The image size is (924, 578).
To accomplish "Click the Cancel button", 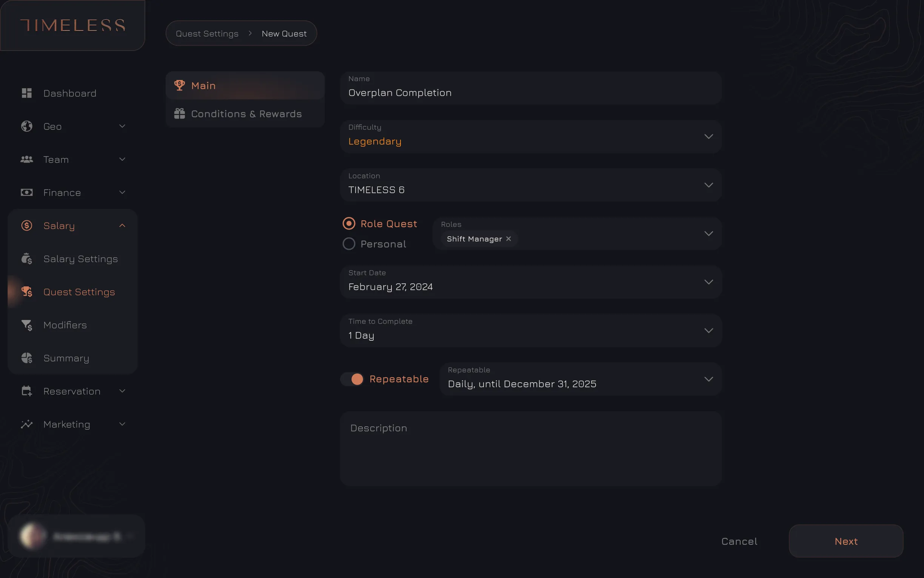I will 739,541.
